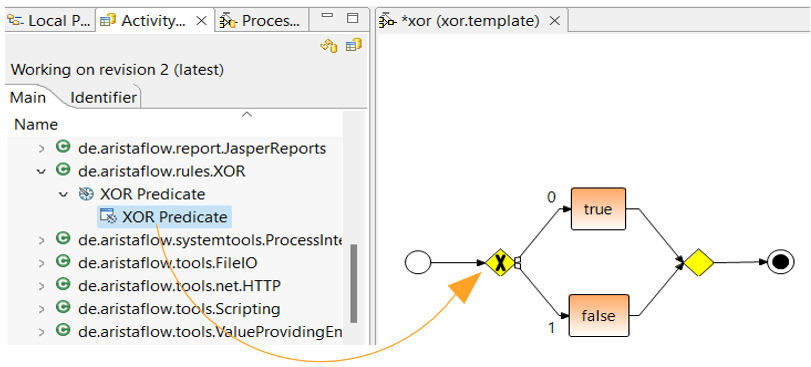The height and width of the screenshot is (367, 811).
Task: Click green icon of de.aristaflow.tools.ValueProvidingEn
Action: point(63,330)
